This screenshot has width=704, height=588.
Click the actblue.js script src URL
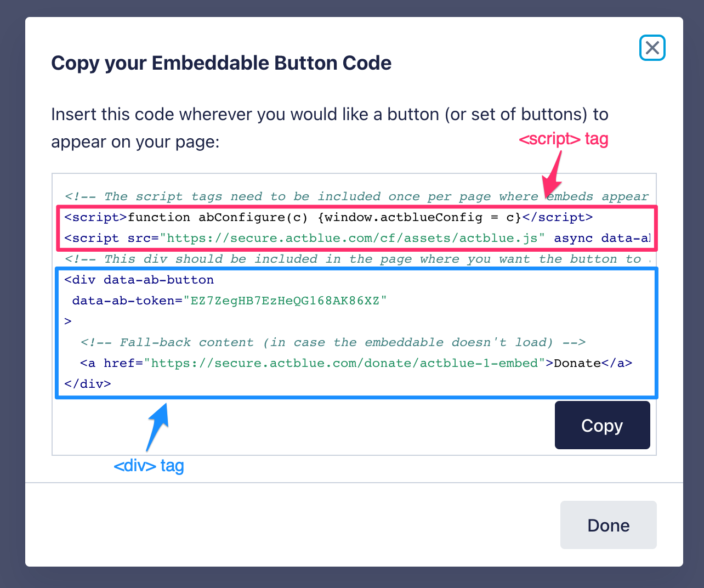[355, 238]
